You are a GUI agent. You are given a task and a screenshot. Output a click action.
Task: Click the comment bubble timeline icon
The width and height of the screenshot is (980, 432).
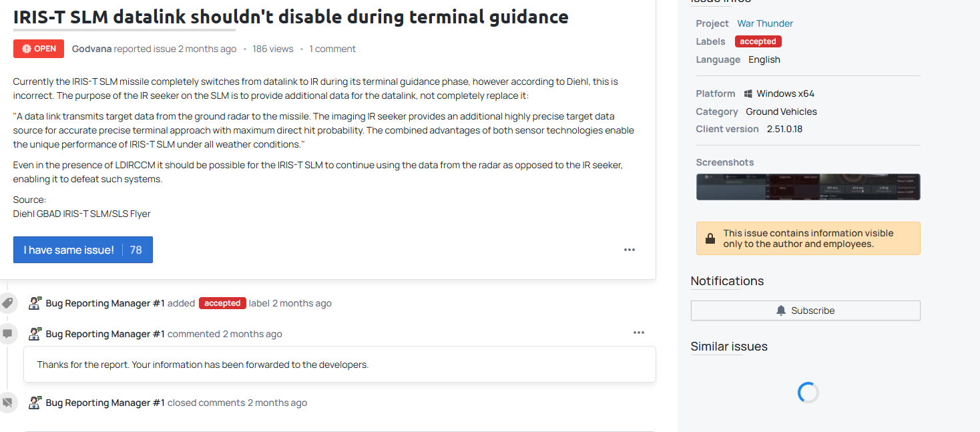pyautogui.click(x=8, y=334)
